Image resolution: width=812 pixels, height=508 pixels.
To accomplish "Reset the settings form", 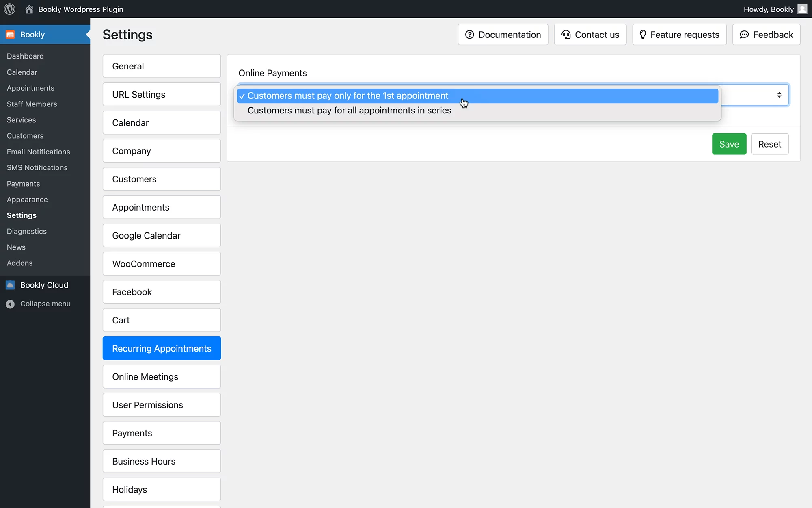I will pyautogui.click(x=770, y=144).
